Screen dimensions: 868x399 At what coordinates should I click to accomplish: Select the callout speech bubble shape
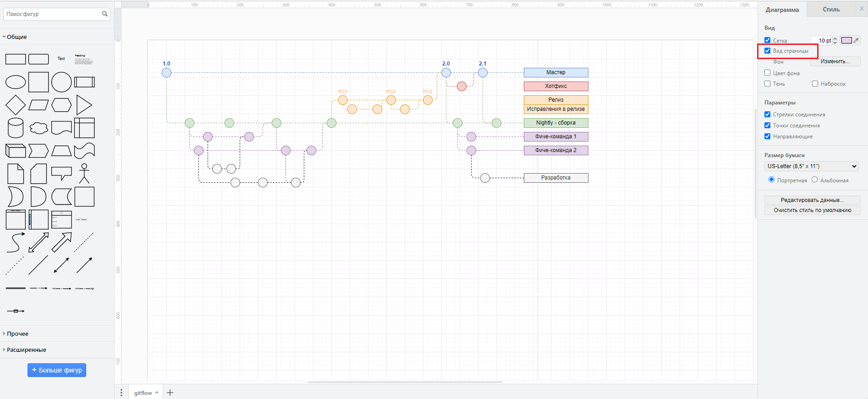61,174
